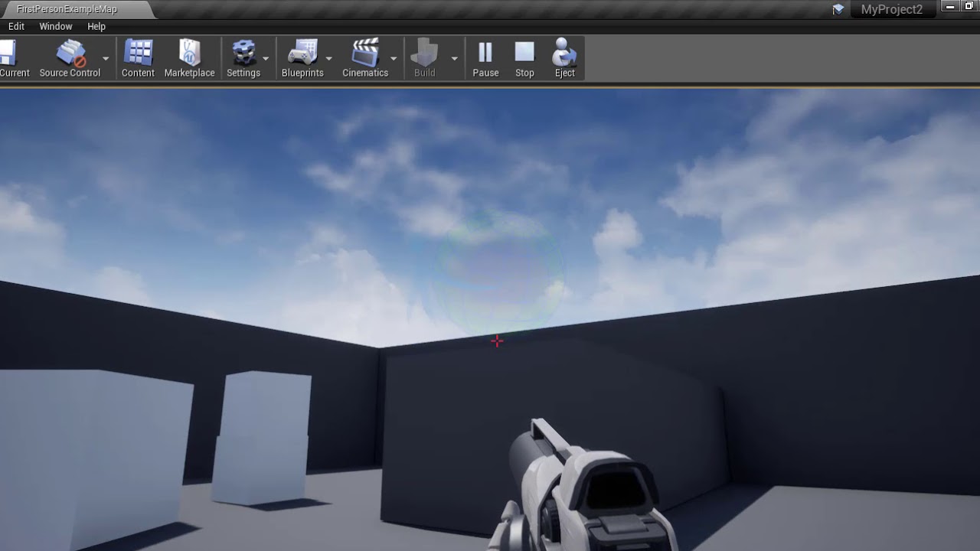Viewport: 980px width, 551px height.
Task: Eject from the player pawn
Action: click(x=565, y=52)
